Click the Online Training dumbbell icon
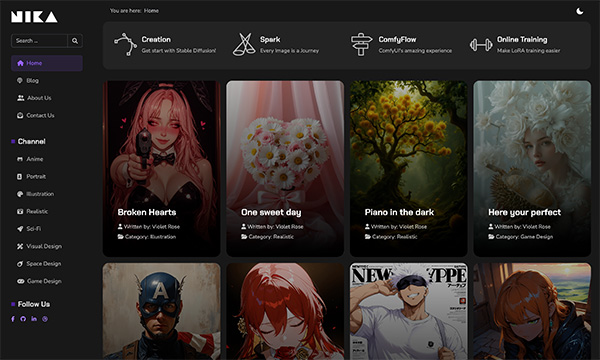600x360 pixels. tap(481, 45)
